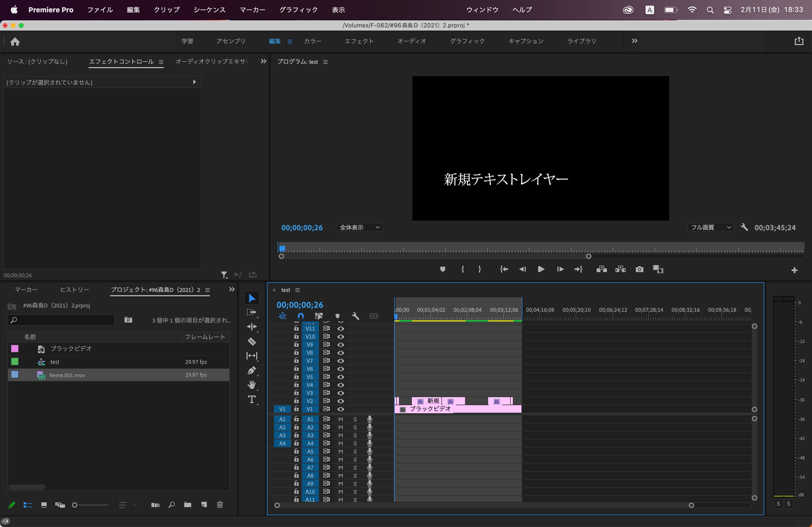
Task: Open the フル画質 playback resolution dropdown
Action: click(x=710, y=227)
